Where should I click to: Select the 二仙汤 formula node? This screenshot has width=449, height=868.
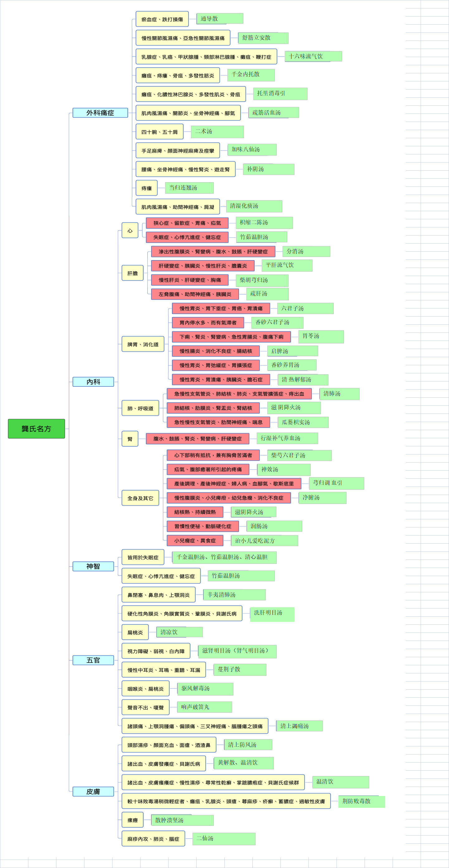(224, 839)
